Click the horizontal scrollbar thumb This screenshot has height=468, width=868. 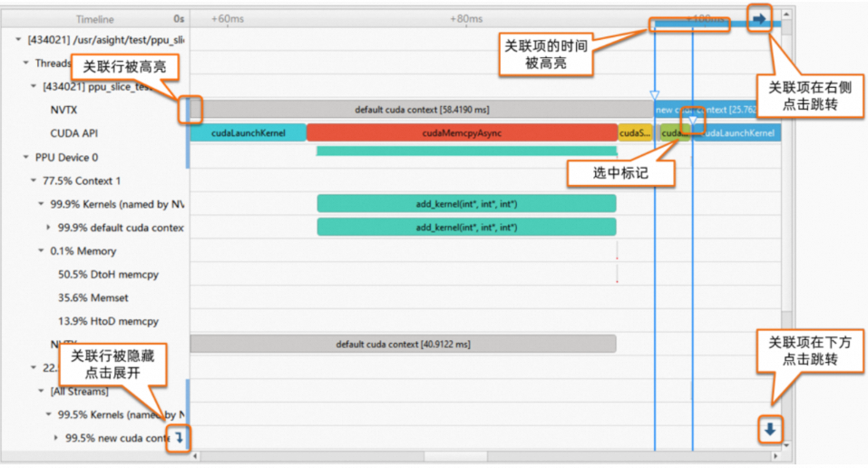455,456
